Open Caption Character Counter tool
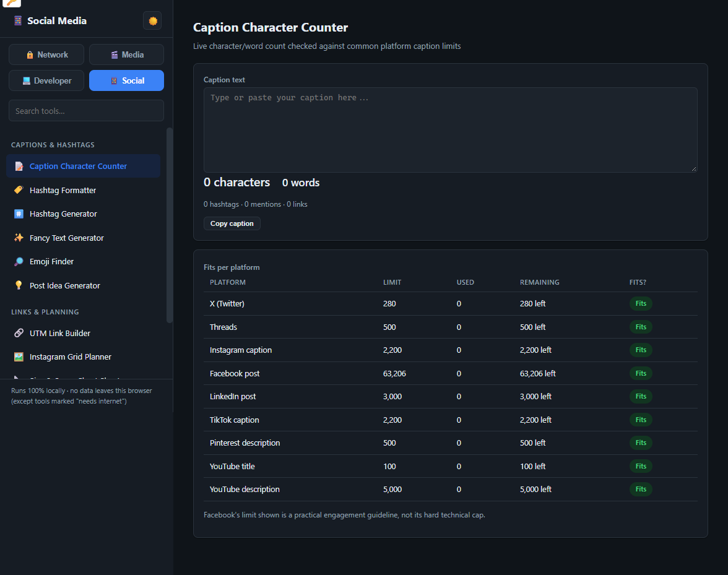 pyautogui.click(x=84, y=166)
